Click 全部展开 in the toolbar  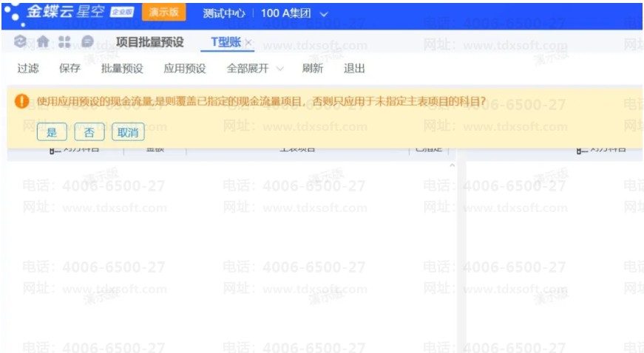(x=248, y=68)
